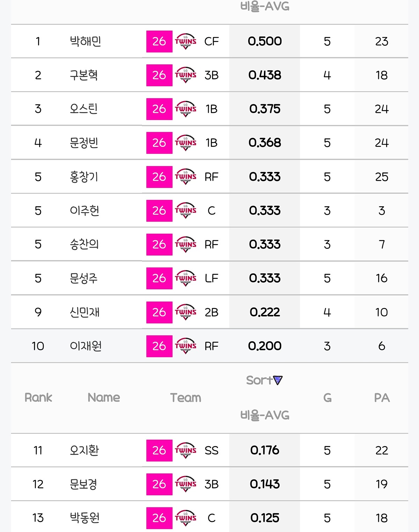This screenshot has width=419, height=532.
Task: Select the G column header
Action: point(327,398)
